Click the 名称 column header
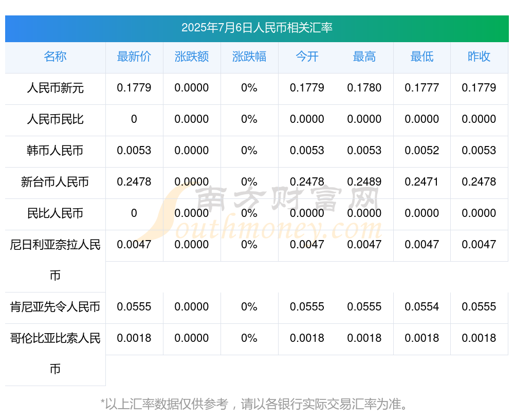514x420 pixels. (55, 57)
